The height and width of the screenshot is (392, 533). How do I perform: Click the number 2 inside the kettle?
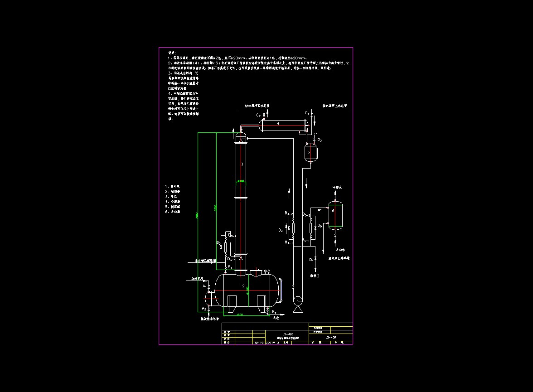tap(243, 286)
